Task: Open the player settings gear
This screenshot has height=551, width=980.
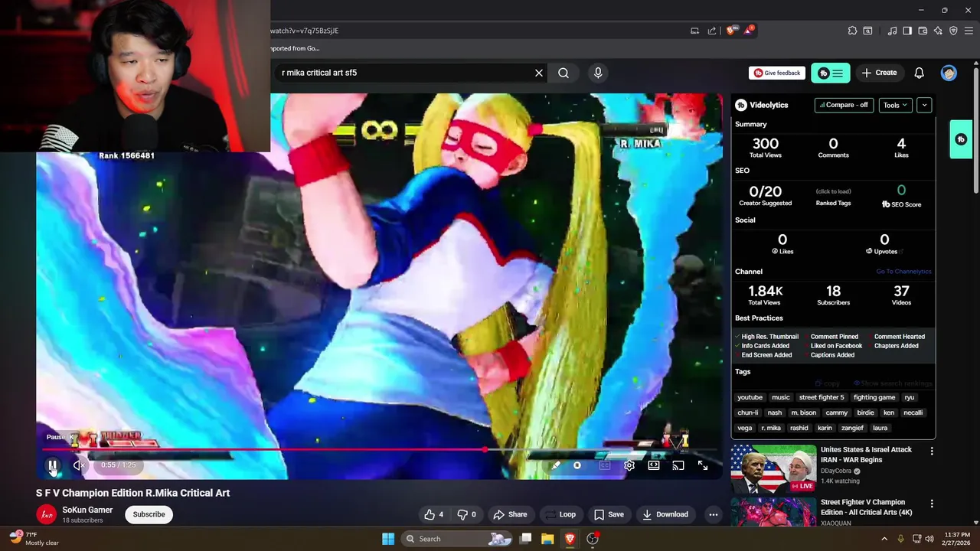Action: tap(629, 465)
